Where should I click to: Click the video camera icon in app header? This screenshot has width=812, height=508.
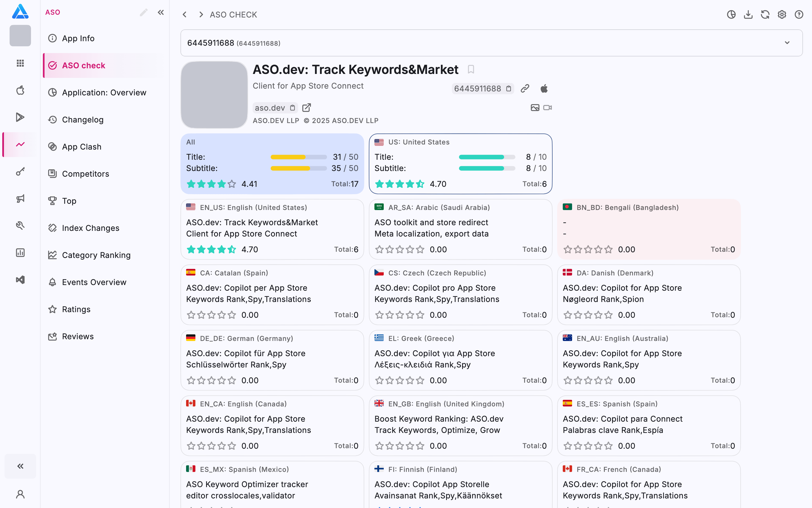(x=548, y=108)
